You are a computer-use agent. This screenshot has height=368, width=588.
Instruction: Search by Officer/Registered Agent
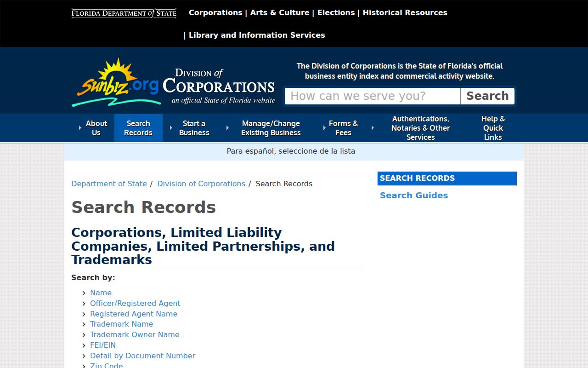coord(135,303)
